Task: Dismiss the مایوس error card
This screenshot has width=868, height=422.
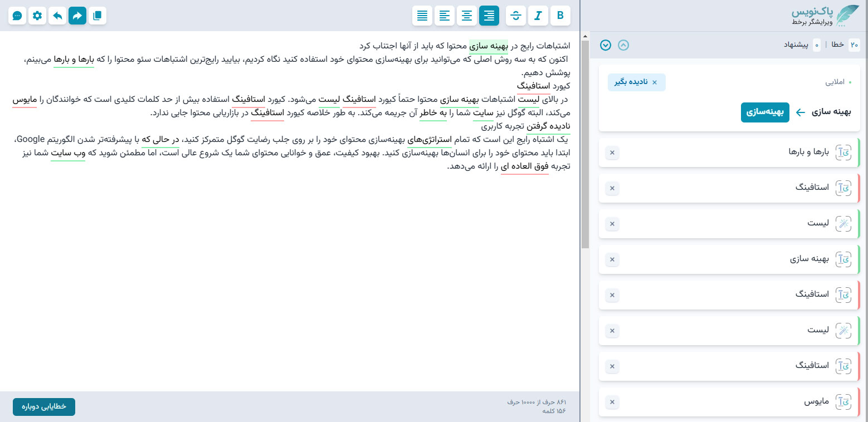Action: [x=612, y=402]
